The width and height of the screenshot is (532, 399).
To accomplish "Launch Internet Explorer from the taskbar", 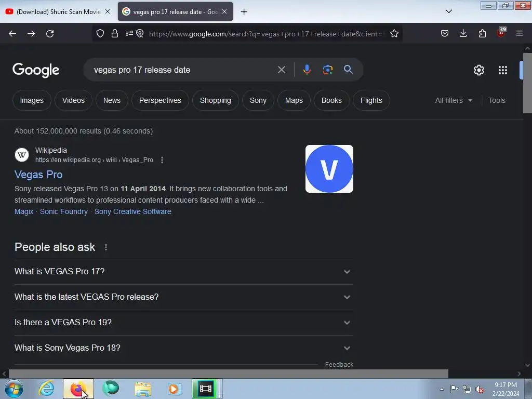I will tap(46, 389).
